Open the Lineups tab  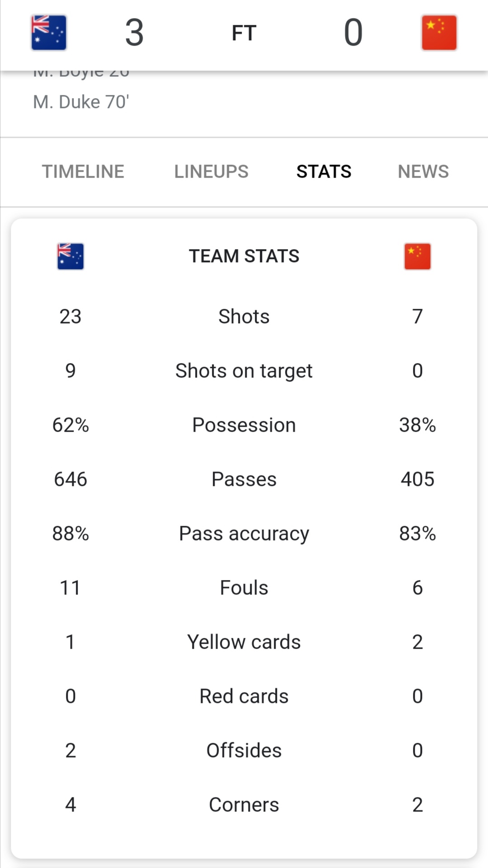coord(211,172)
